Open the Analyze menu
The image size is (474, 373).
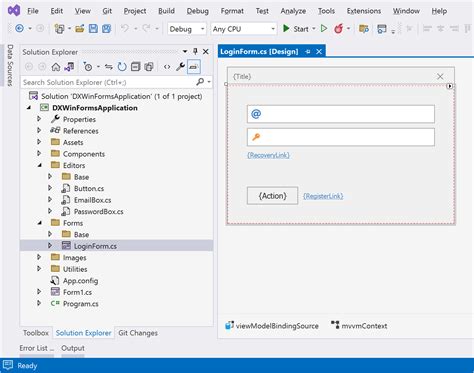click(x=293, y=11)
